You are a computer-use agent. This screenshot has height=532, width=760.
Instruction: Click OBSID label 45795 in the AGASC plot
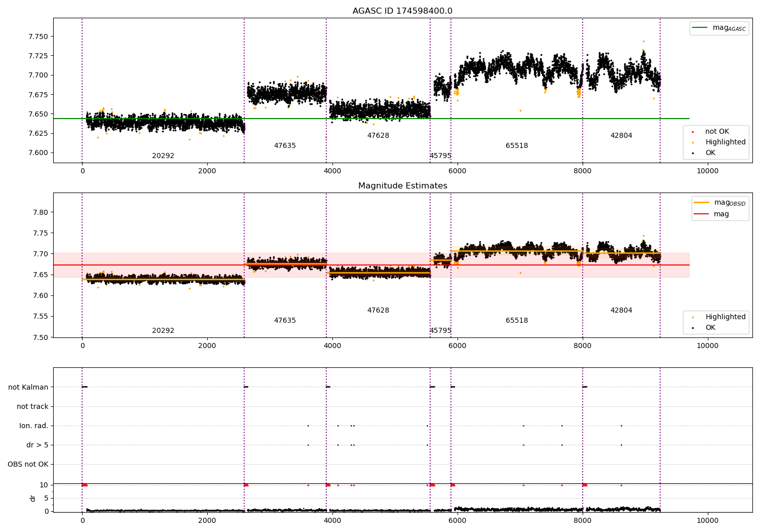tap(440, 156)
